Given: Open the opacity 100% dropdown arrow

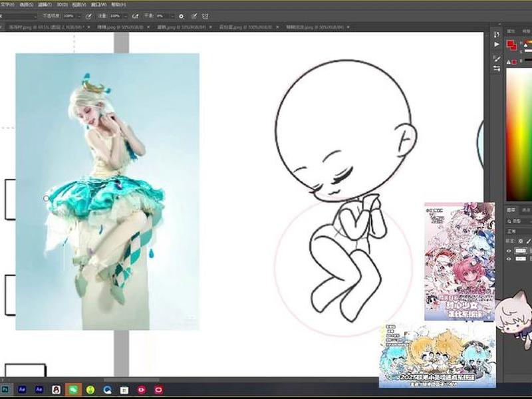Looking at the screenshot, I should [x=79, y=16].
